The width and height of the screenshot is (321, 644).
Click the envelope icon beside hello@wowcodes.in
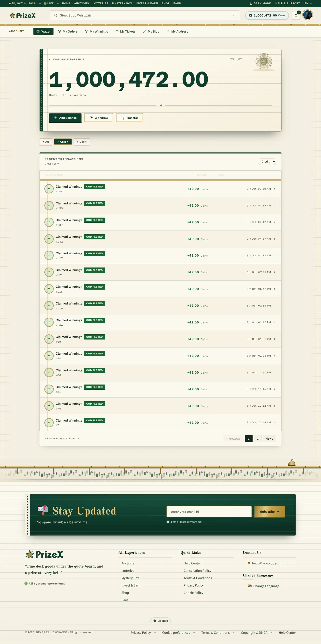point(249,563)
